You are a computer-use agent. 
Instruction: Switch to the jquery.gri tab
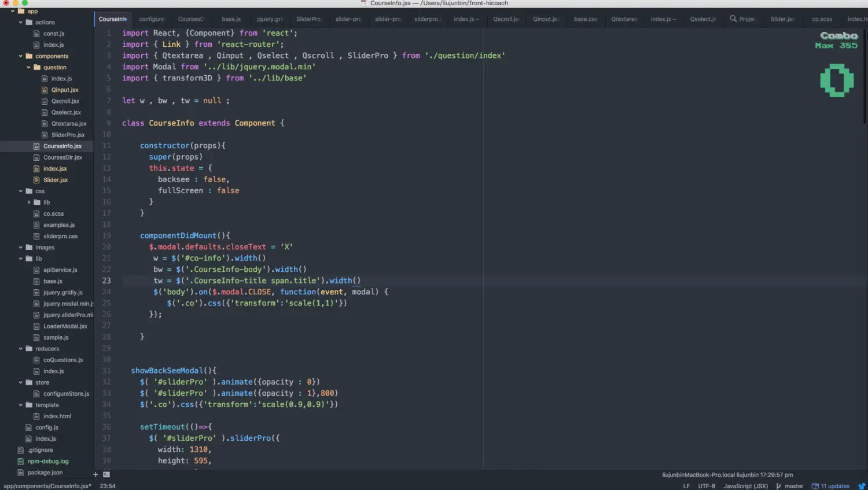point(270,19)
